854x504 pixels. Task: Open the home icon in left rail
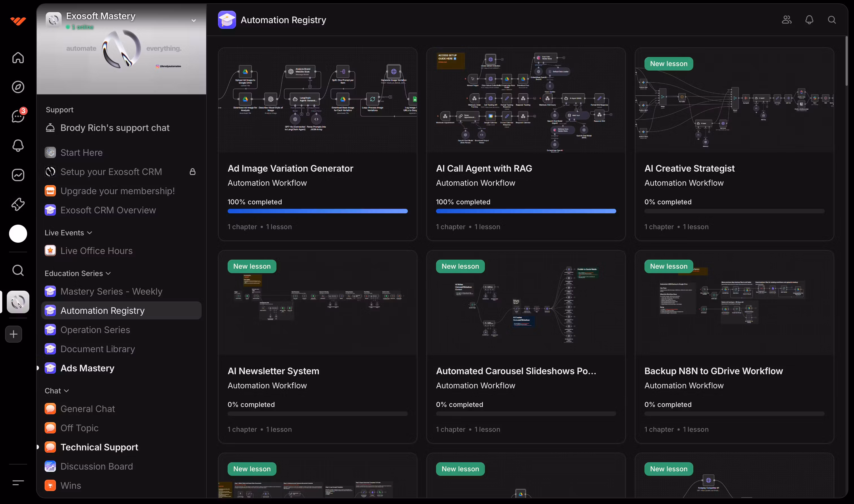coord(18,58)
